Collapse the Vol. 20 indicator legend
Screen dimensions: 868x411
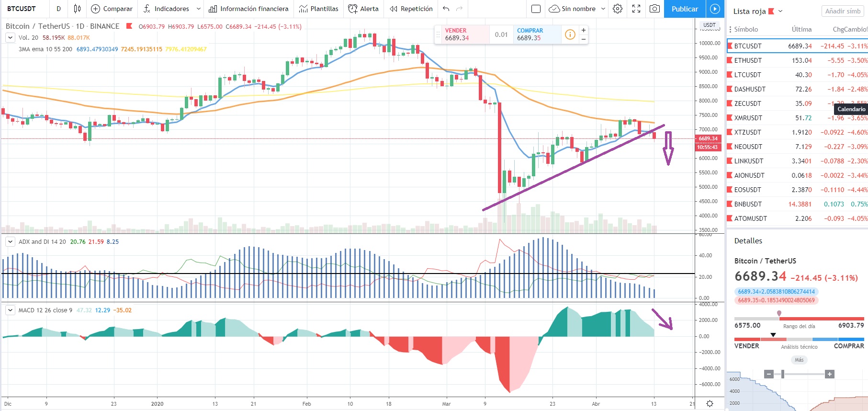[10, 37]
